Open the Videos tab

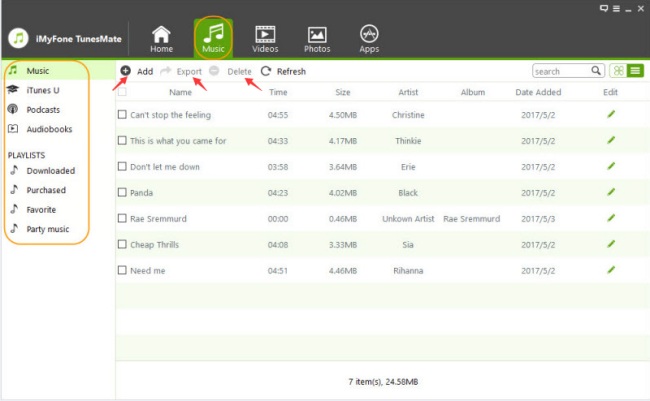pos(265,39)
